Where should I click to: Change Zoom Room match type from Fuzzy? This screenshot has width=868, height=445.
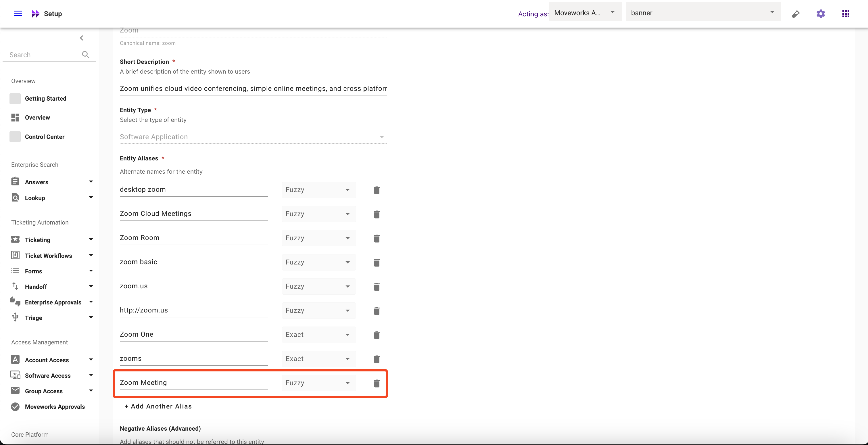pyautogui.click(x=318, y=238)
